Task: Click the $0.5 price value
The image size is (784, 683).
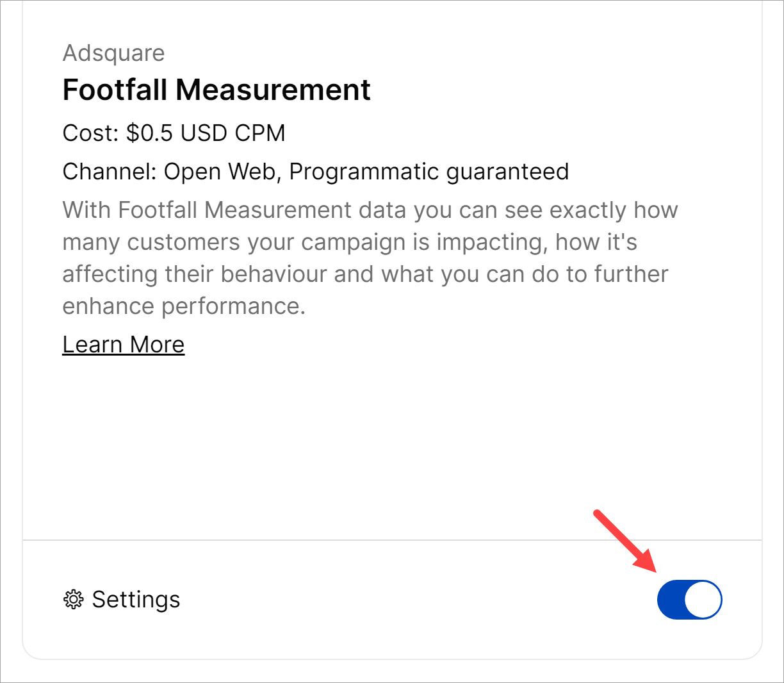Action: coord(149,133)
